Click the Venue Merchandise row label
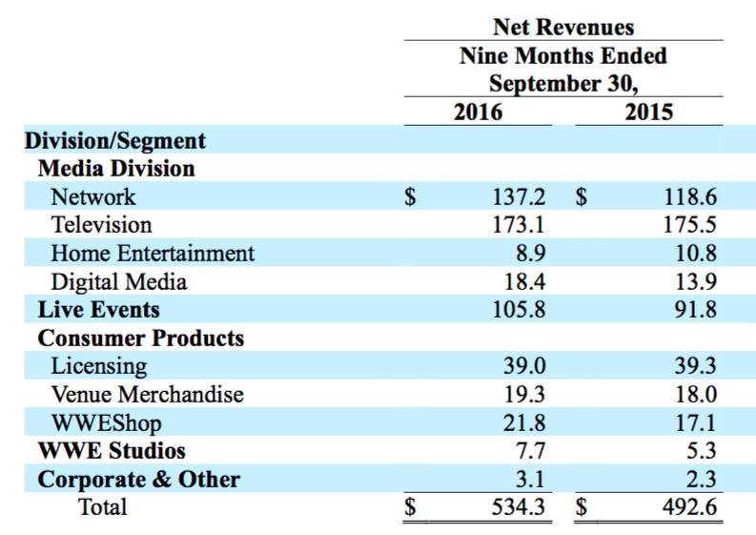The image size is (756, 535). coord(148,394)
